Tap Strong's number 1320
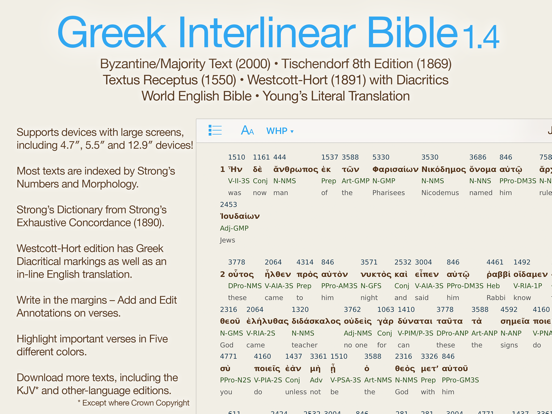 pyautogui.click(x=300, y=309)
